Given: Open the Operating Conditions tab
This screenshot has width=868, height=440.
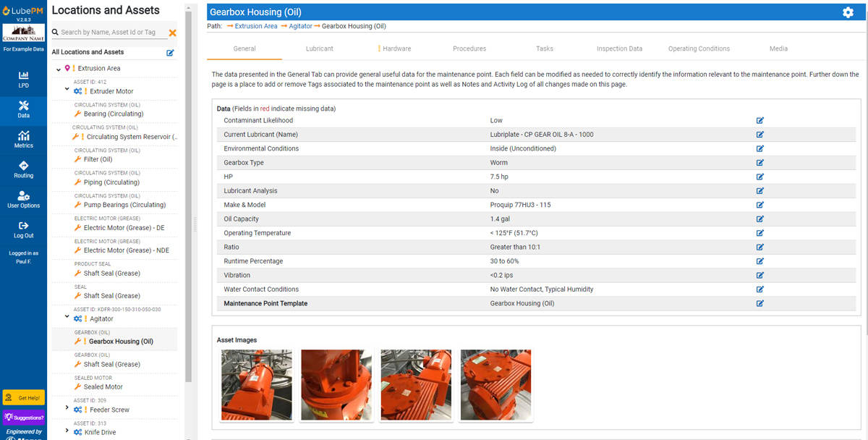Looking at the screenshot, I should point(699,48).
